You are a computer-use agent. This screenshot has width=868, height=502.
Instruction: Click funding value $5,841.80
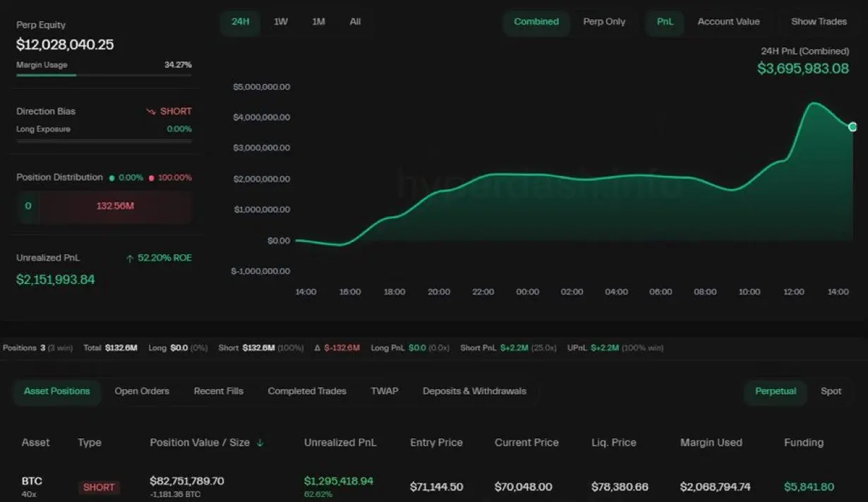click(x=809, y=486)
